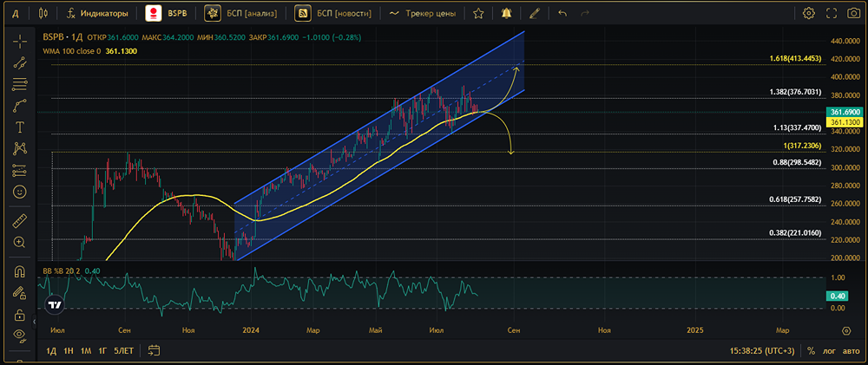Open chart settings gear icon

(809, 13)
